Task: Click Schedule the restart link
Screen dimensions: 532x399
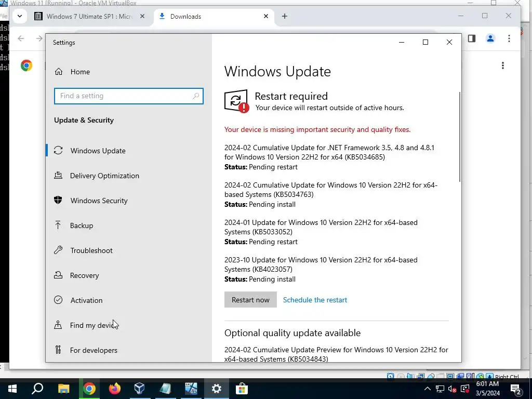Action: pos(315,300)
